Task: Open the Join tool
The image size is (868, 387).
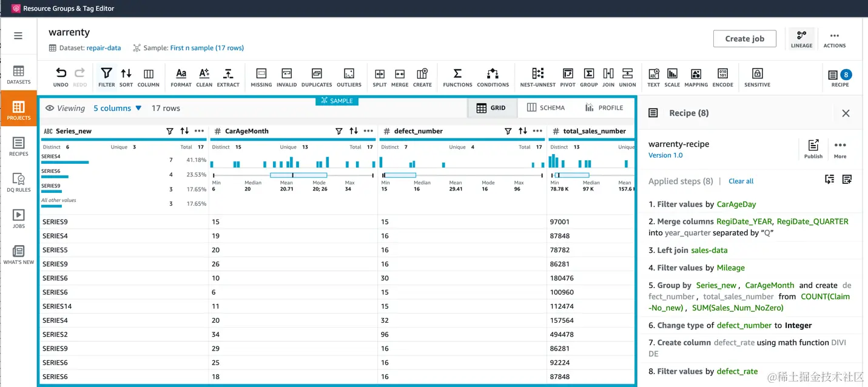Action: click(608, 77)
